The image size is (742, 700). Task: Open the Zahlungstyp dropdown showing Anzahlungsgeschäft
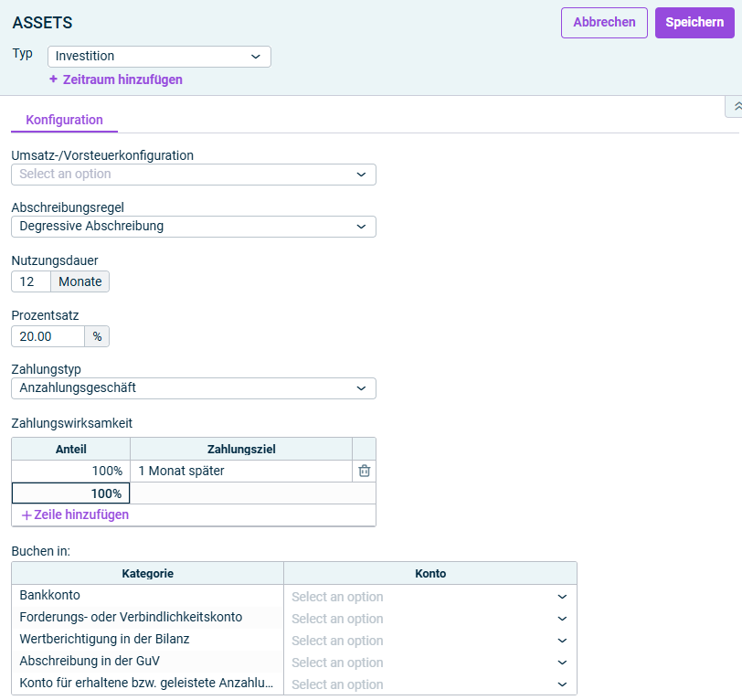point(194,388)
